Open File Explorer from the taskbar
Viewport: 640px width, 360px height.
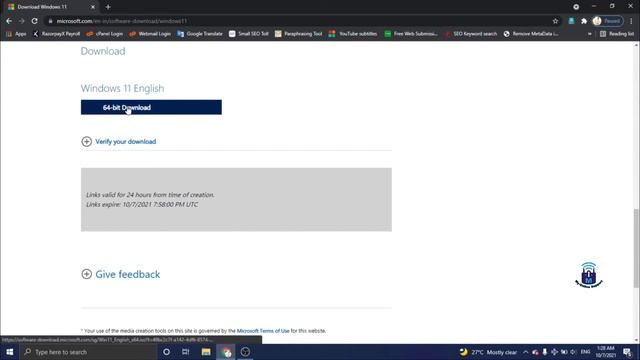(206, 352)
